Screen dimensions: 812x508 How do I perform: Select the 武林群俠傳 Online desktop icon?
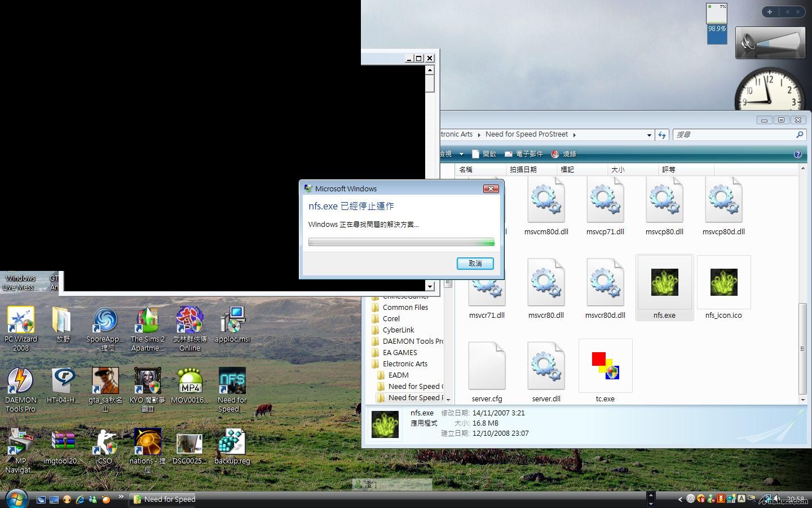[x=190, y=329]
